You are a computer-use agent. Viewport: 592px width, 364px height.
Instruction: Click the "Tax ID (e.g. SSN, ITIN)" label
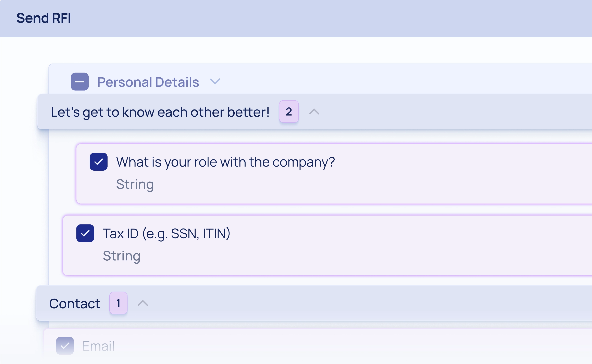(x=166, y=234)
